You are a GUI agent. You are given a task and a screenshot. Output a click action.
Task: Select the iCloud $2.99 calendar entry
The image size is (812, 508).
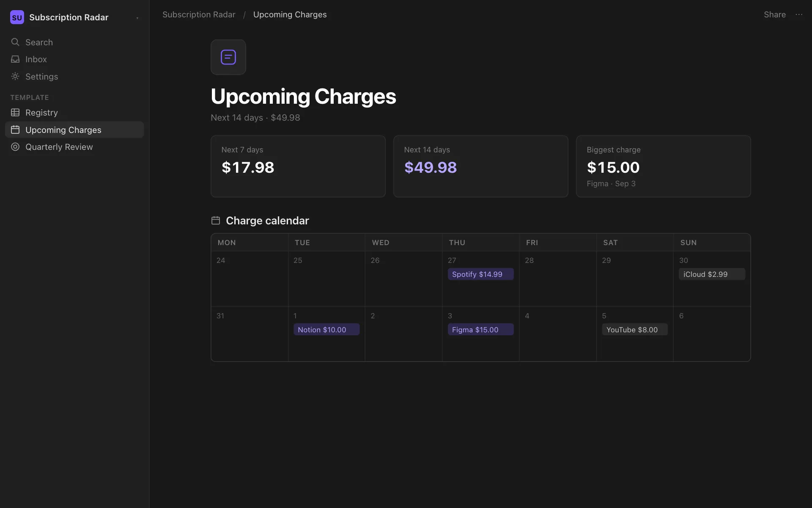click(x=712, y=274)
